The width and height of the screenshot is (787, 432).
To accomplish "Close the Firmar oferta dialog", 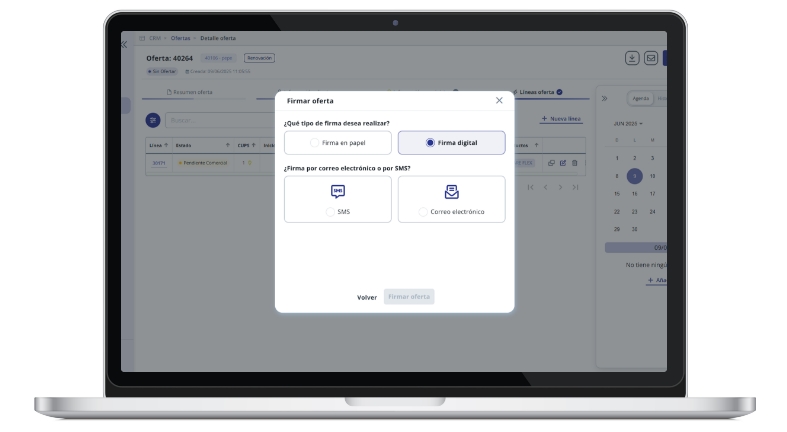I will click(x=499, y=101).
